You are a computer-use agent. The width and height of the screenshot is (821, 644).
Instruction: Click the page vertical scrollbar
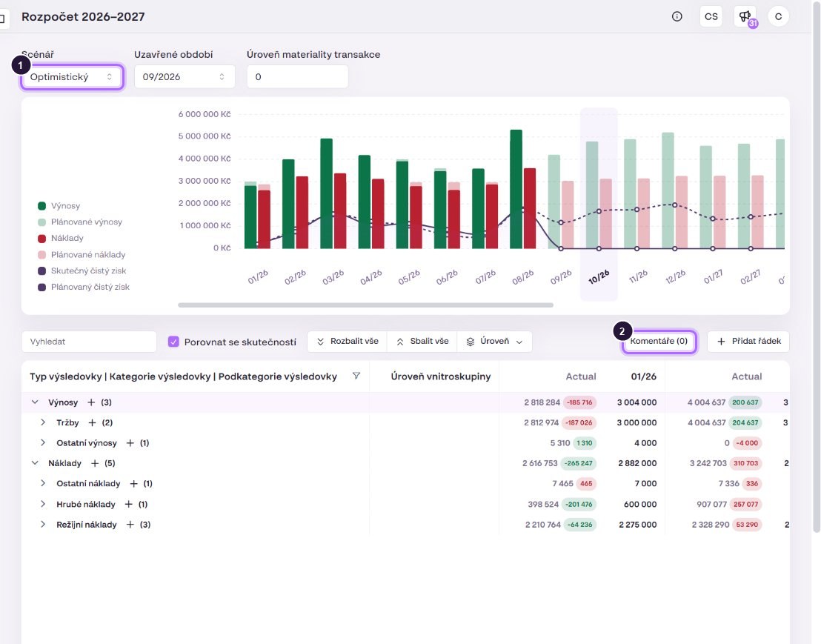coord(817,267)
